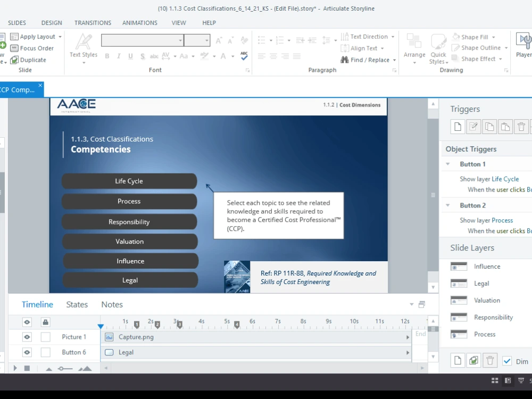
Task: Click the Responsibility slide button
Action: 129,222
